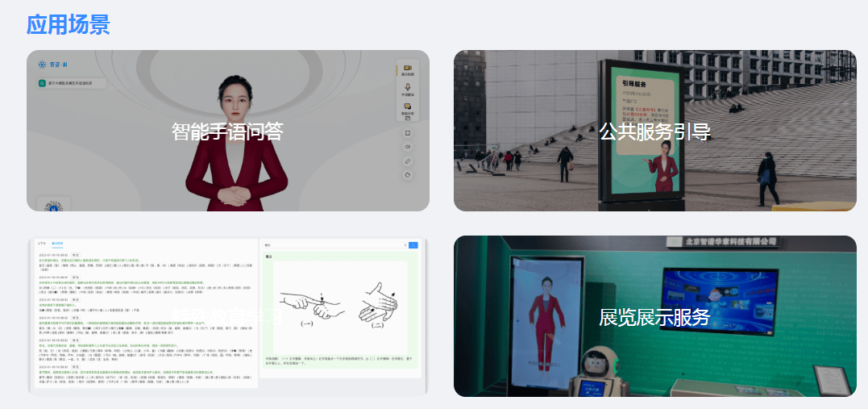Click the video demo icon in sidebar
Screen dimensions: 868x409
pos(408,69)
